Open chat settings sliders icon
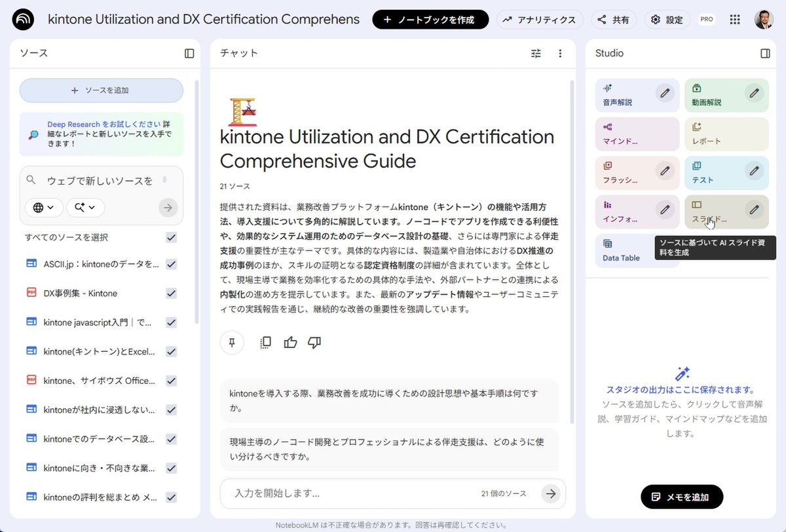The height and width of the screenshot is (532, 786). [536, 54]
